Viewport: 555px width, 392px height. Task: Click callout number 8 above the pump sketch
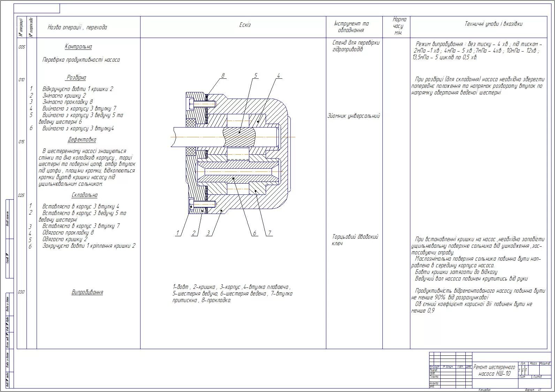click(223, 76)
